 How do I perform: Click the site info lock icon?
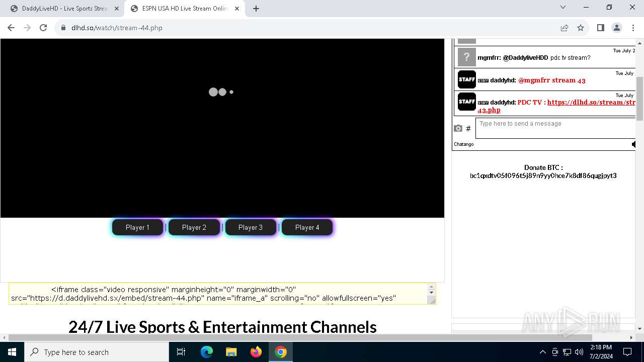coord(63,28)
